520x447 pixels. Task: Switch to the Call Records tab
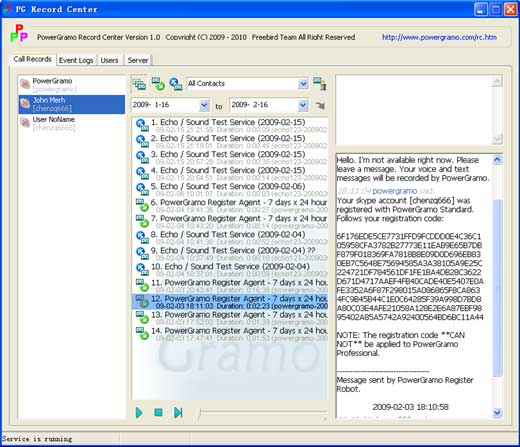[x=32, y=59]
